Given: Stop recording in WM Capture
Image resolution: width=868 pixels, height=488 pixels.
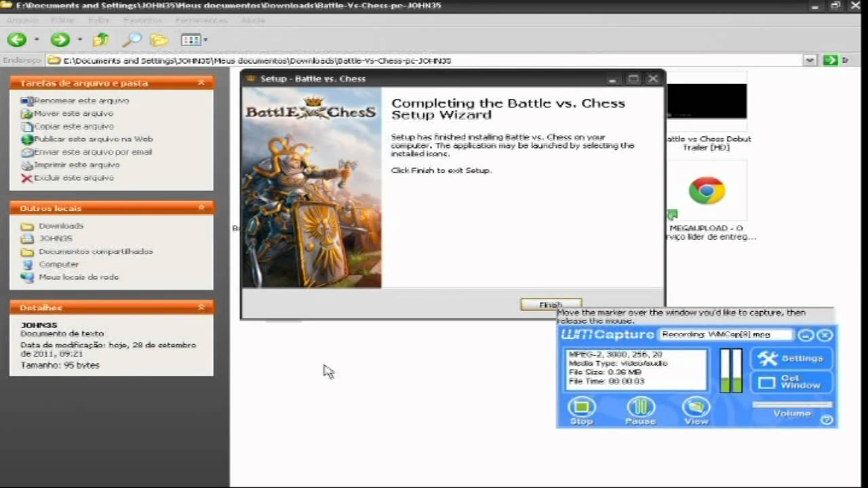Looking at the screenshot, I should pyautogui.click(x=581, y=411).
